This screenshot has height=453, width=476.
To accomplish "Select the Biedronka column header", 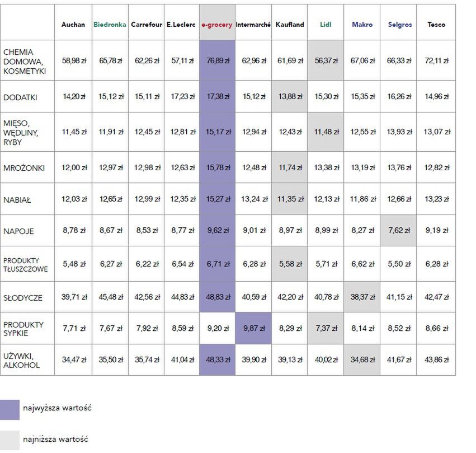I will [x=110, y=22].
